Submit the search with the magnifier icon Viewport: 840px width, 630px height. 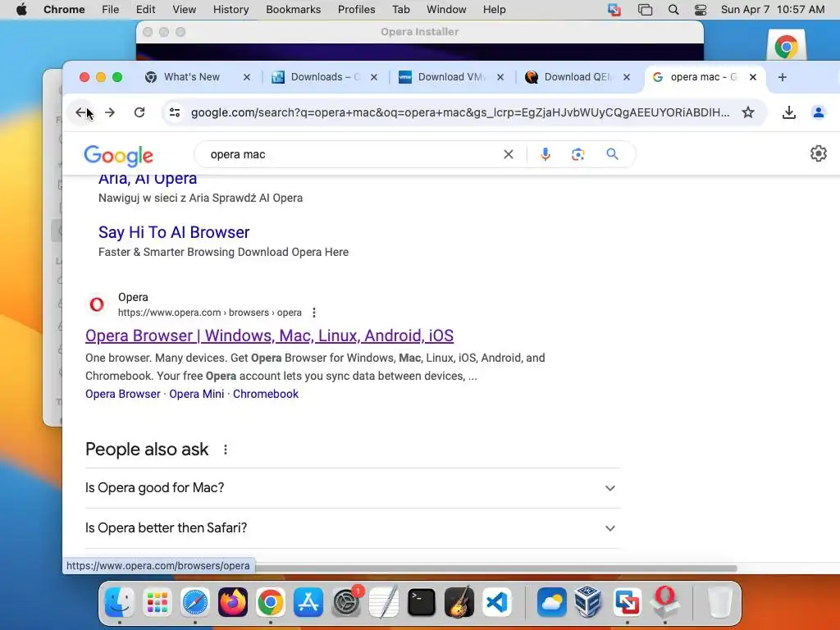[x=612, y=154]
